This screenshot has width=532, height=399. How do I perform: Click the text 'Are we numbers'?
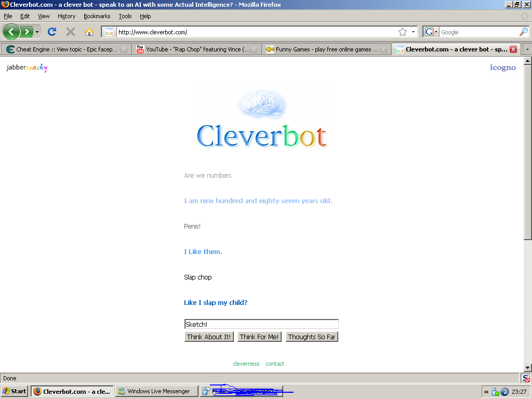208,176
